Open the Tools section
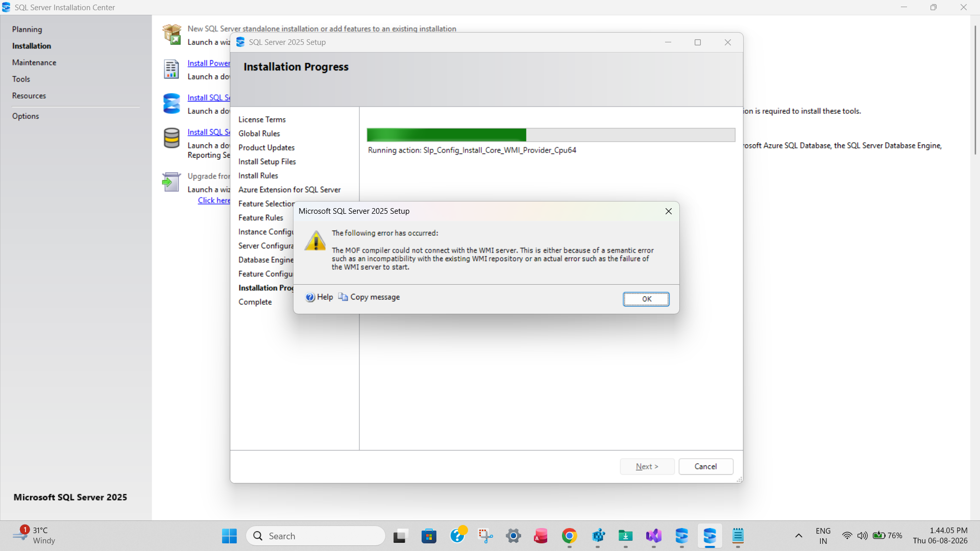This screenshot has height=551, width=980. click(x=21, y=79)
